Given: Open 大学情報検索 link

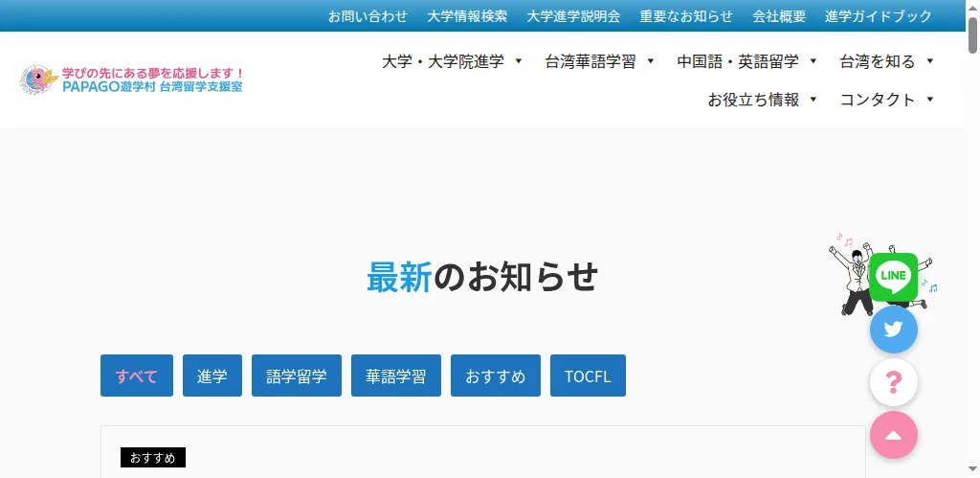Looking at the screenshot, I should click(467, 16).
